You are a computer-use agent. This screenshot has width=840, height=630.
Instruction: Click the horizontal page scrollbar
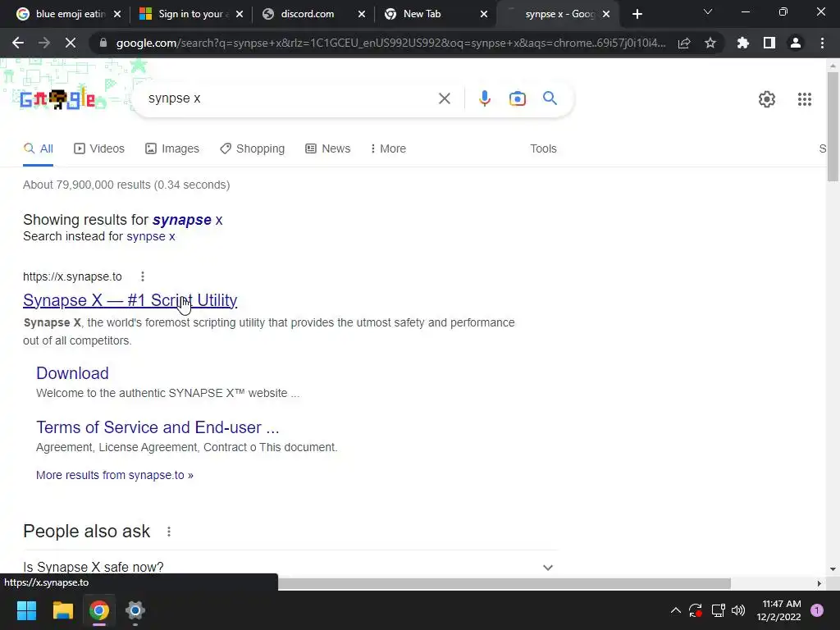pos(504,583)
